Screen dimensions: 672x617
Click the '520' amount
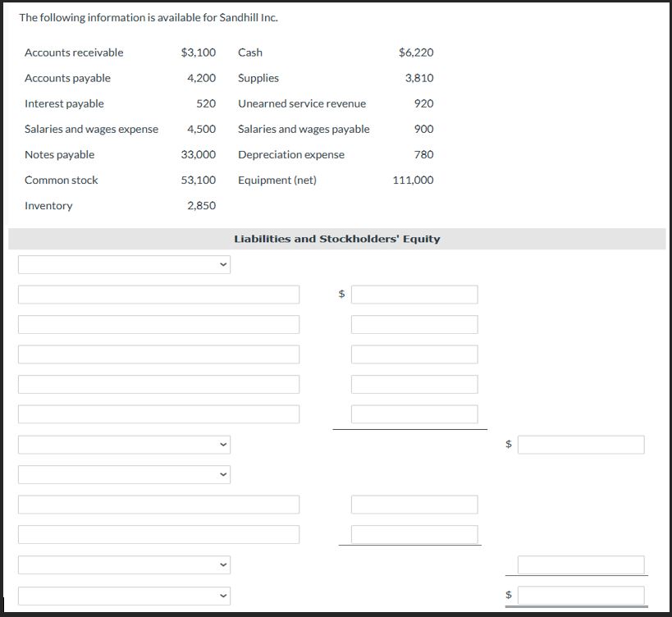click(206, 103)
